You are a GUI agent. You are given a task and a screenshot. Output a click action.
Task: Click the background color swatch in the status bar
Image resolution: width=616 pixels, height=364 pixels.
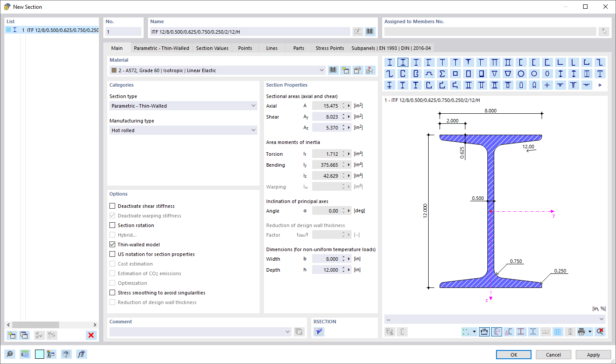pyautogui.click(x=39, y=354)
